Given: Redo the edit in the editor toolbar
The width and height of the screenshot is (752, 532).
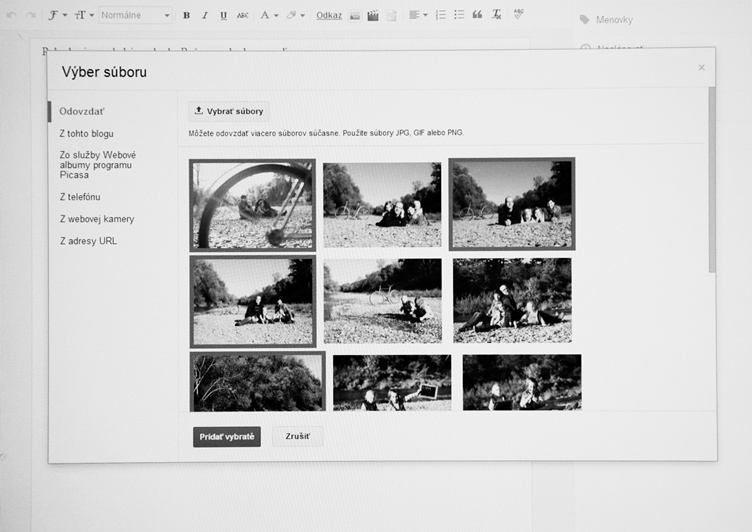Looking at the screenshot, I should pyautogui.click(x=31, y=15).
